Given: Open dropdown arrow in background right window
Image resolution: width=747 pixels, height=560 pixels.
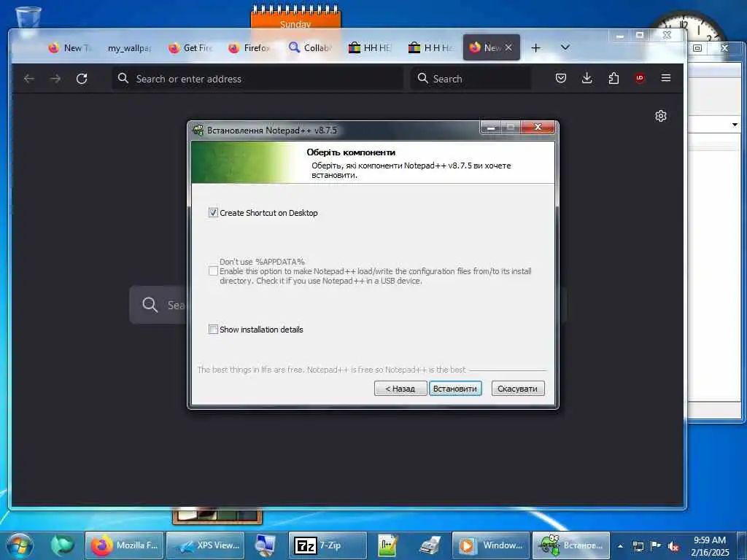Looking at the screenshot, I should [735, 125].
